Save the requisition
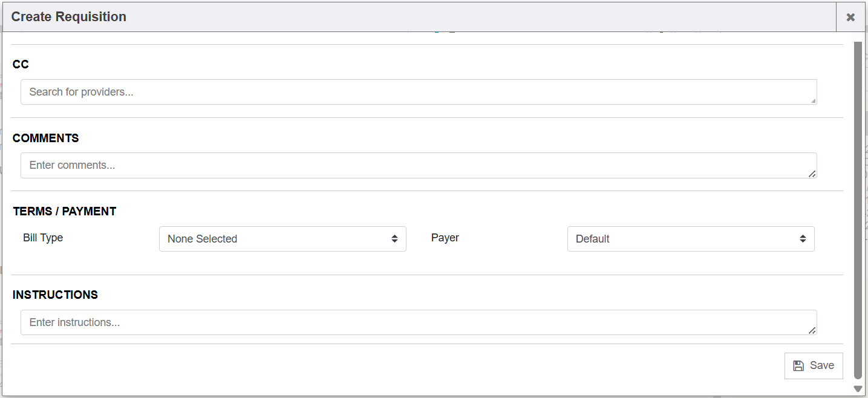This screenshot has height=398, width=868. pyautogui.click(x=814, y=365)
